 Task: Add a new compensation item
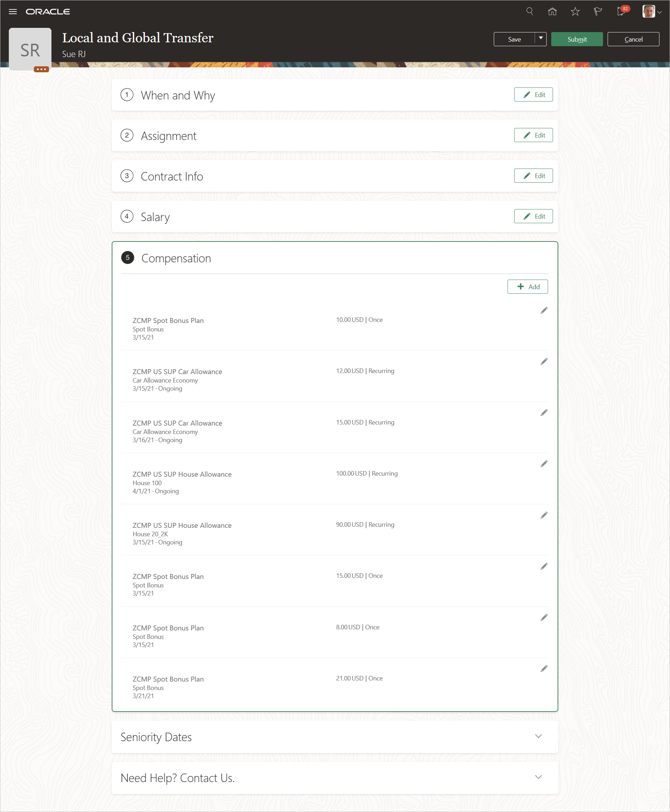tap(527, 287)
